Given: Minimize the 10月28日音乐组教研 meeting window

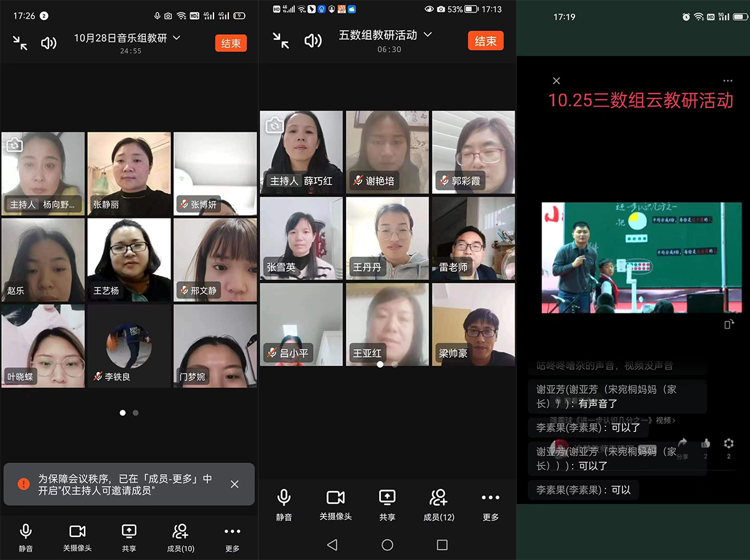Looking at the screenshot, I should click(x=21, y=43).
